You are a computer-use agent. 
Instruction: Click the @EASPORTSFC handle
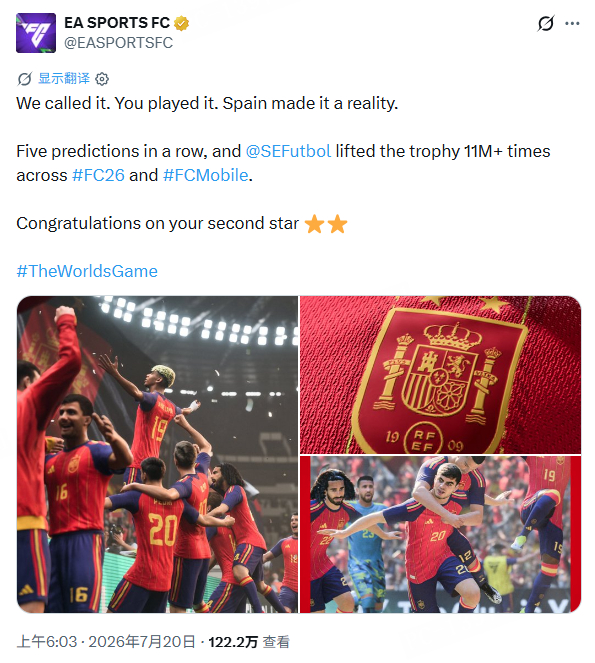tap(118, 43)
